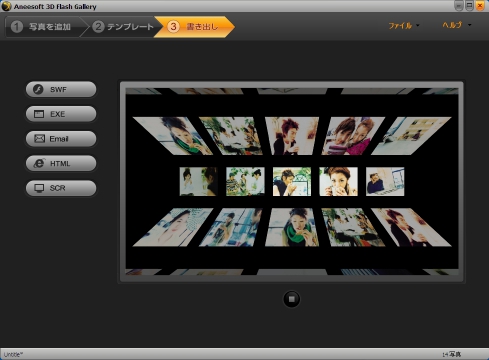Click the step 2 number circle

98,27
